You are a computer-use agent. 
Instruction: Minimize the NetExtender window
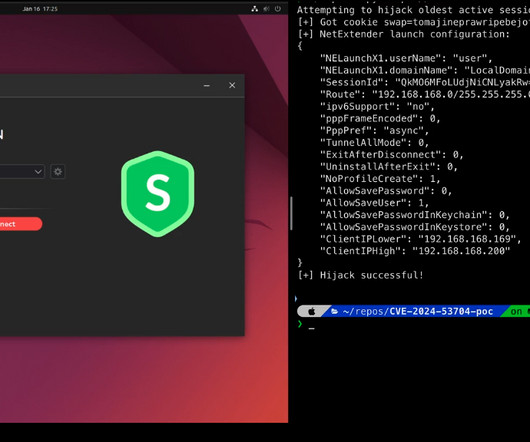(207, 85)
